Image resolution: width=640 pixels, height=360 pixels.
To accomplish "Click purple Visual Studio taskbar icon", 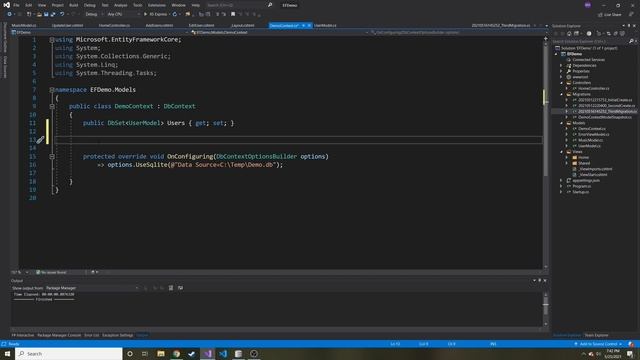I will 208,353.
